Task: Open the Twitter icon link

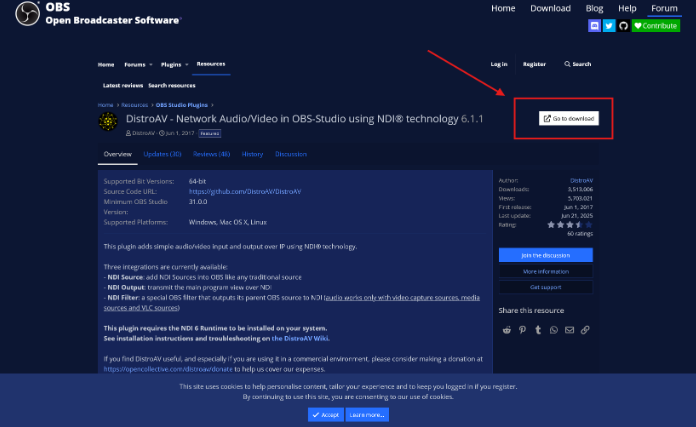Action: pyautogui.click(x=609, y=26)
